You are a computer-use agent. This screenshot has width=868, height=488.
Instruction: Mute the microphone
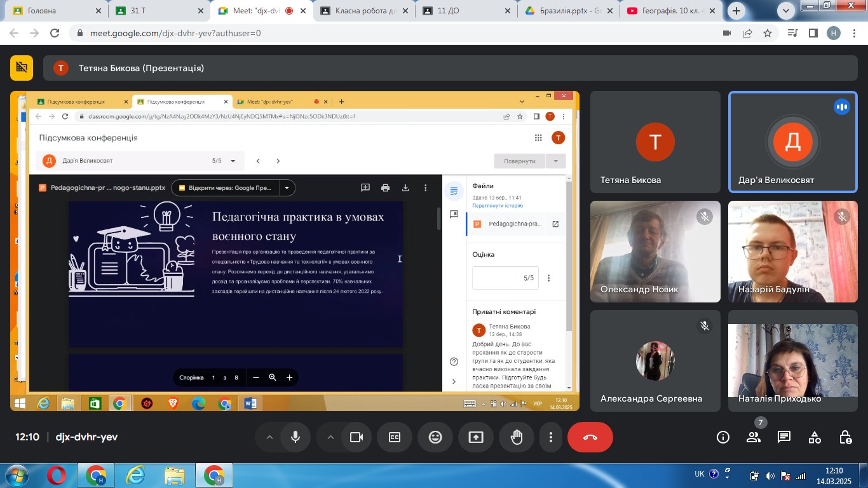pos(295,437)
